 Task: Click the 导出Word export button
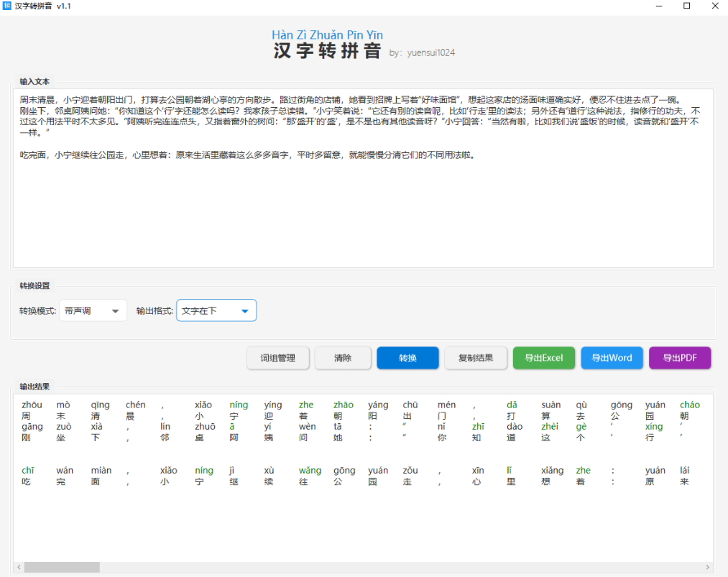pyautogui.click(x=612, y=358)
